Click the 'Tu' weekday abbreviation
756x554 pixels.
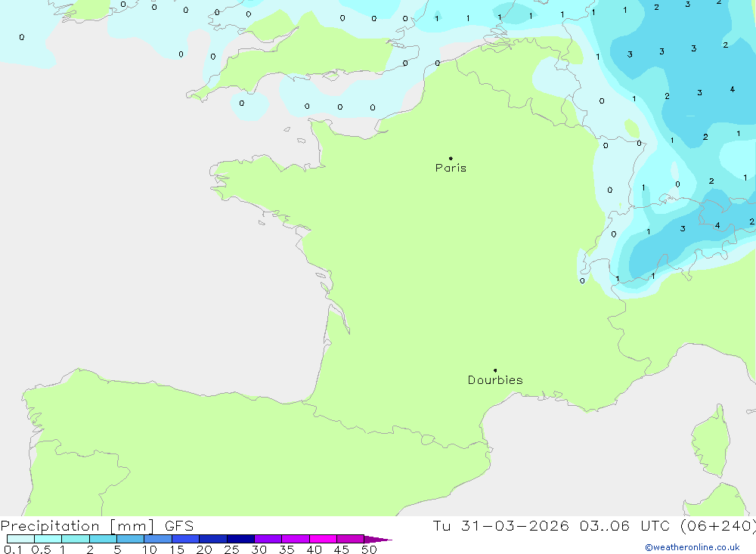[442, 525]
